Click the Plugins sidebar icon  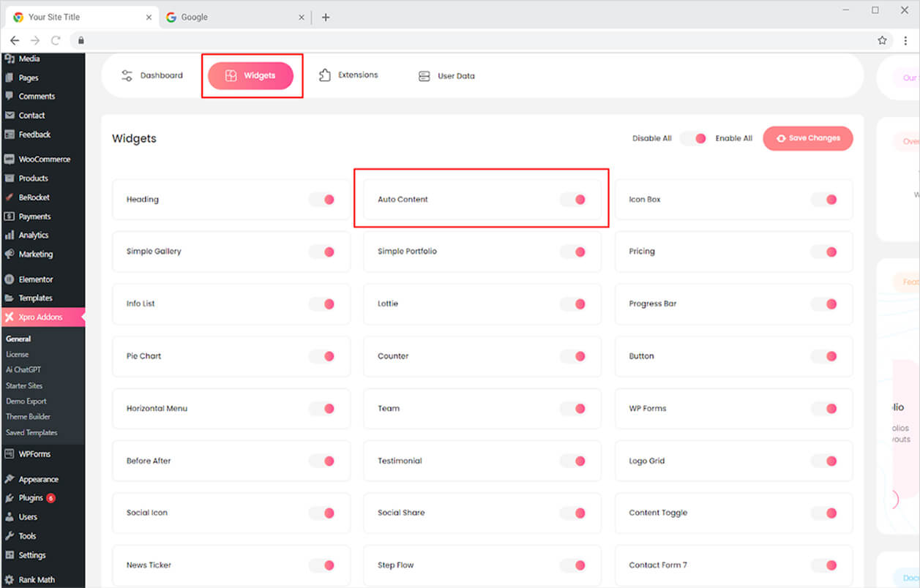(x=9, y=498)
